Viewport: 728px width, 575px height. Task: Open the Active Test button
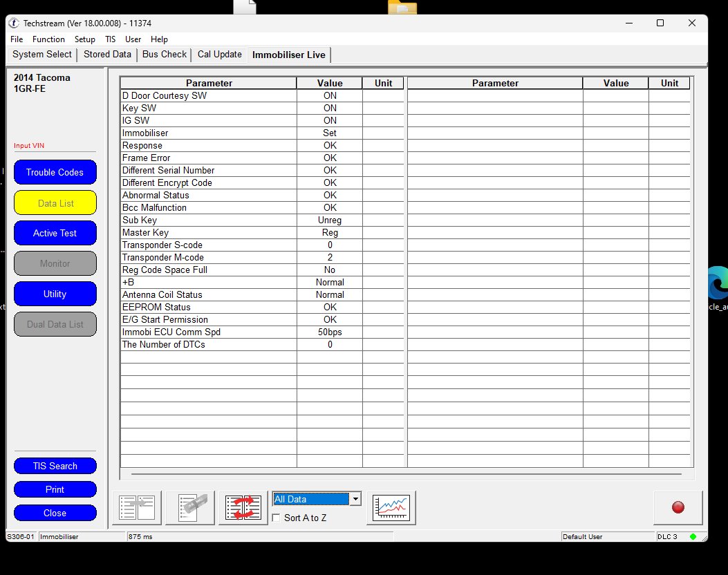pyautogui.click(x=55, y=233)
